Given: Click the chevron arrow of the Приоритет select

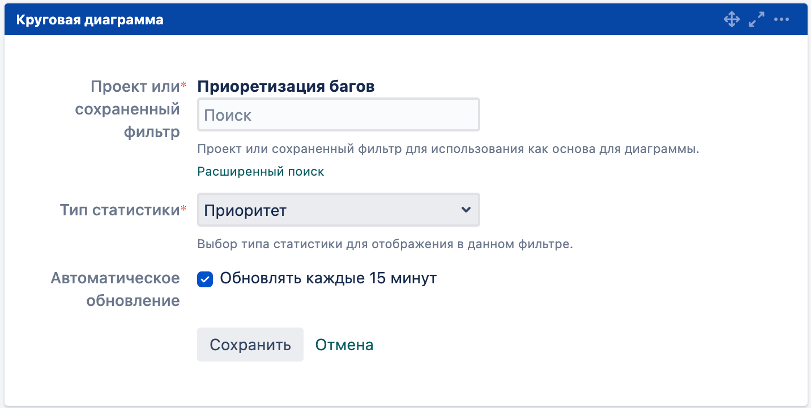Looking at the screenshot, I should click(465, 210).
